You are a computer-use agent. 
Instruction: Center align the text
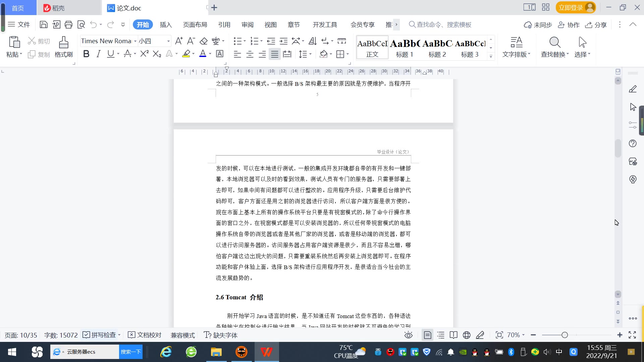(x=250, y=54)
